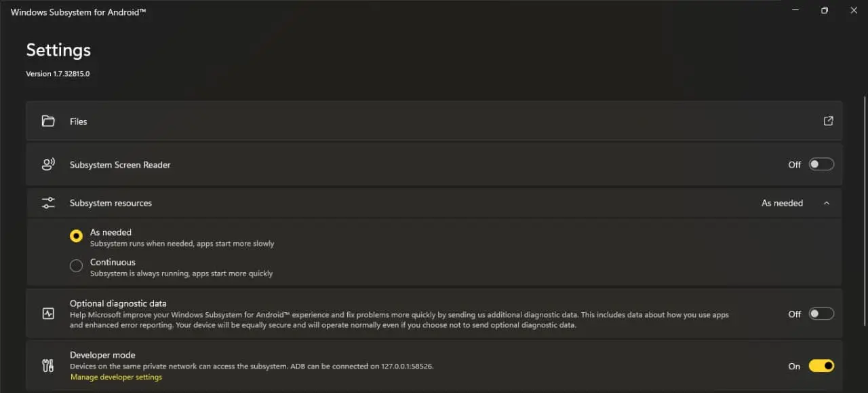Screen dimensions: 868x393
Task: Click the Settings page heading
Action: point(58,50)
